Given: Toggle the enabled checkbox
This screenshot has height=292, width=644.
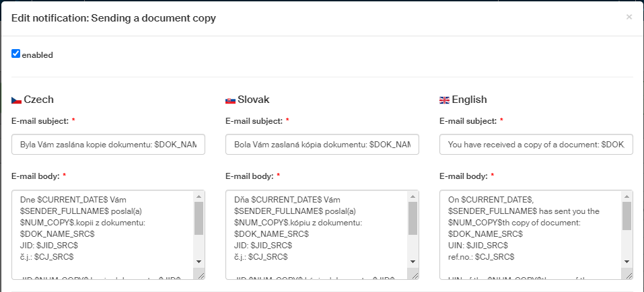Looking at the screenshot, I should pyautogui.click(x=15, y=54).
